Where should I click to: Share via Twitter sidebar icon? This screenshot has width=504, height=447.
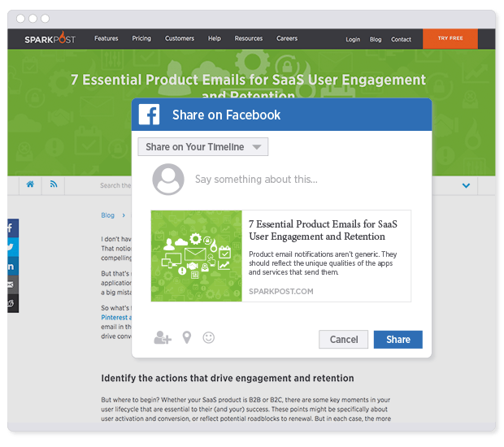click(13, 247)
